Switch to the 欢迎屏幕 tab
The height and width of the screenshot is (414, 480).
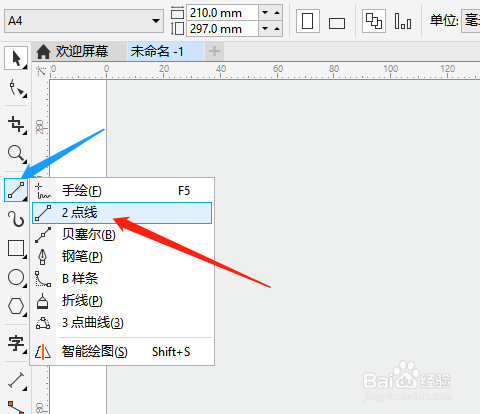coord(79,52)
